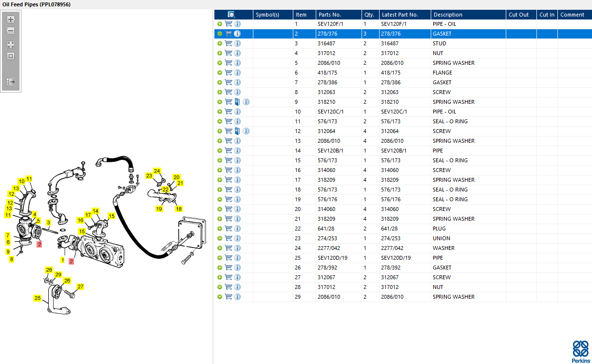The height and width of the screenshot is (364, 592).
Task: Select callout 19 on the diagram
Action: [159, 209]
